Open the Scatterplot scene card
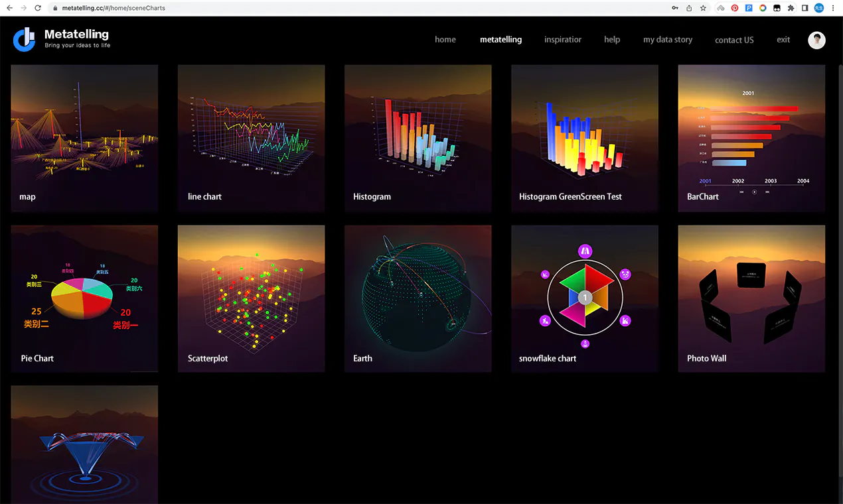Viewport: 843px width, 504px height. (251, 298)
